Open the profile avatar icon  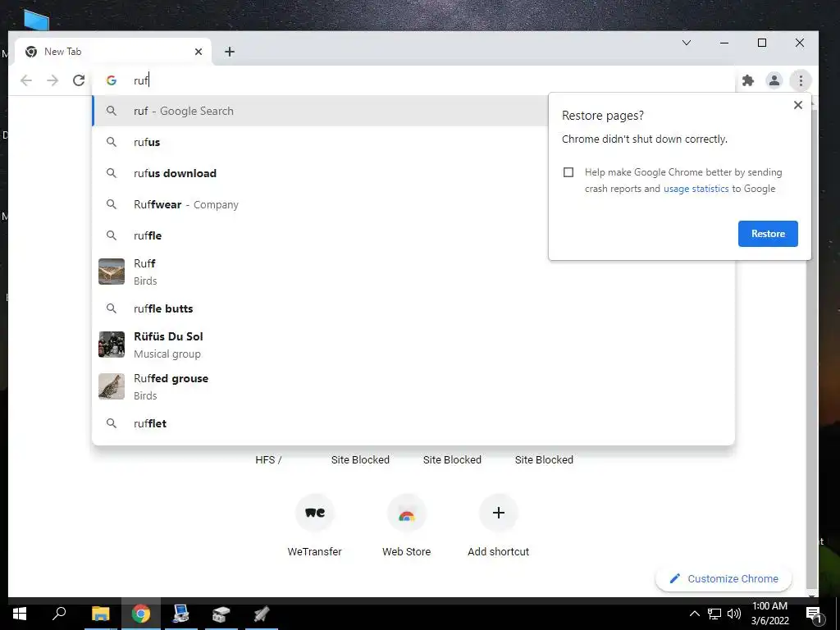(x=774, y=80)
